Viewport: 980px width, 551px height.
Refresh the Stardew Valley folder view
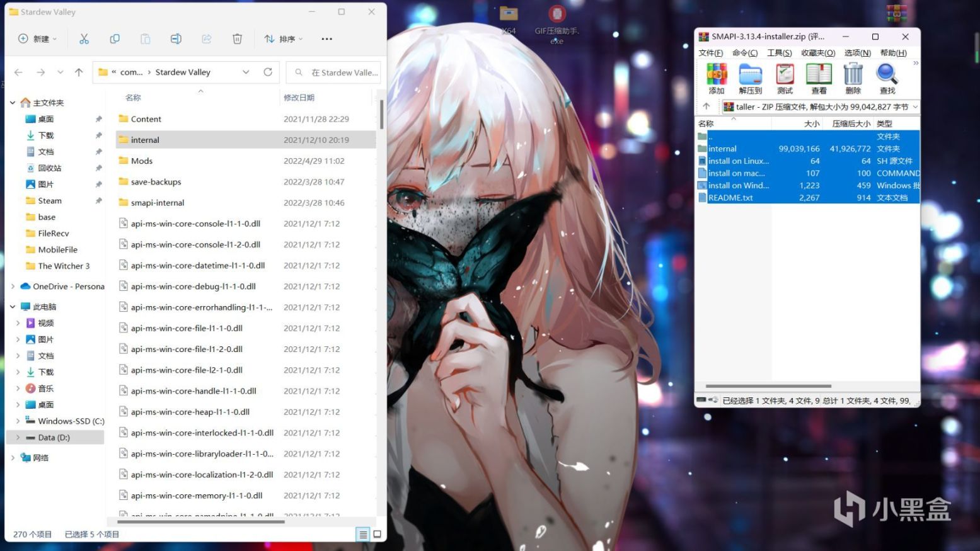[x=268, y=72]
